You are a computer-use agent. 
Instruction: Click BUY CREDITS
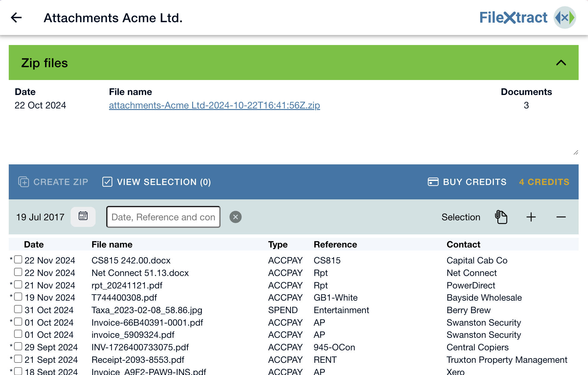474,182
